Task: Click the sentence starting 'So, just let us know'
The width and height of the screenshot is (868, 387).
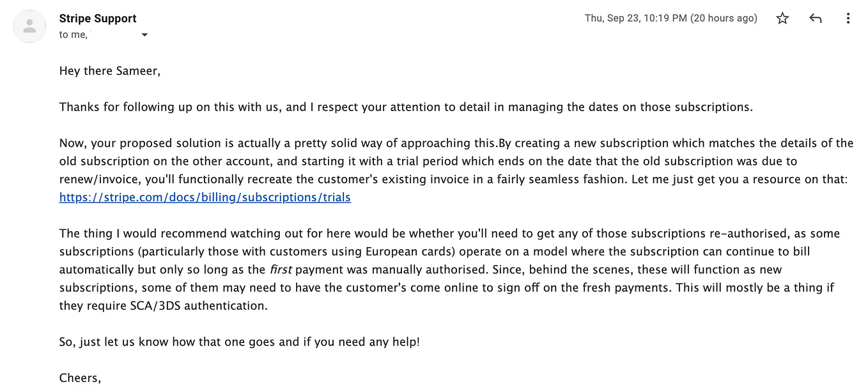Action: tap(240, 342)
